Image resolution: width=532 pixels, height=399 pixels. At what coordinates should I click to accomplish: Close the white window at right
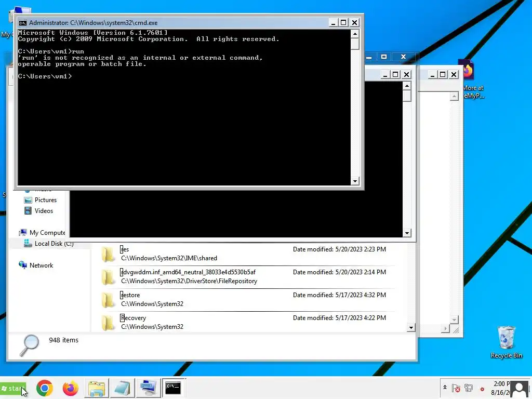(454, 74)
